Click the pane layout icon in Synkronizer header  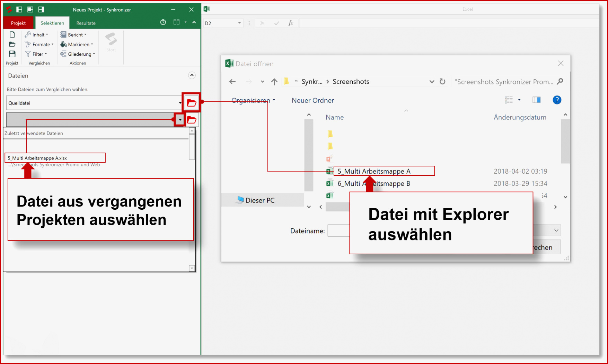(177, 22)
